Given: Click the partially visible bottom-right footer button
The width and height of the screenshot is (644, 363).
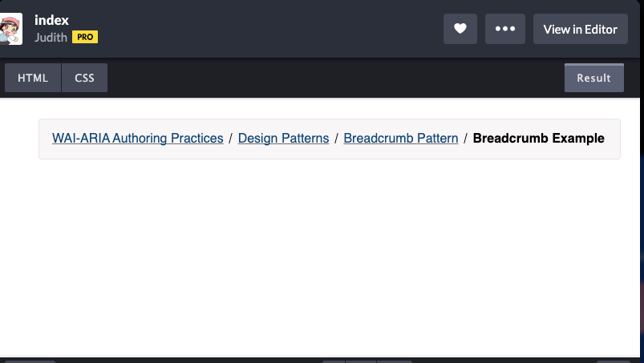Looking at the screenshot, I should pyautogui.click(x=614, y=361).
